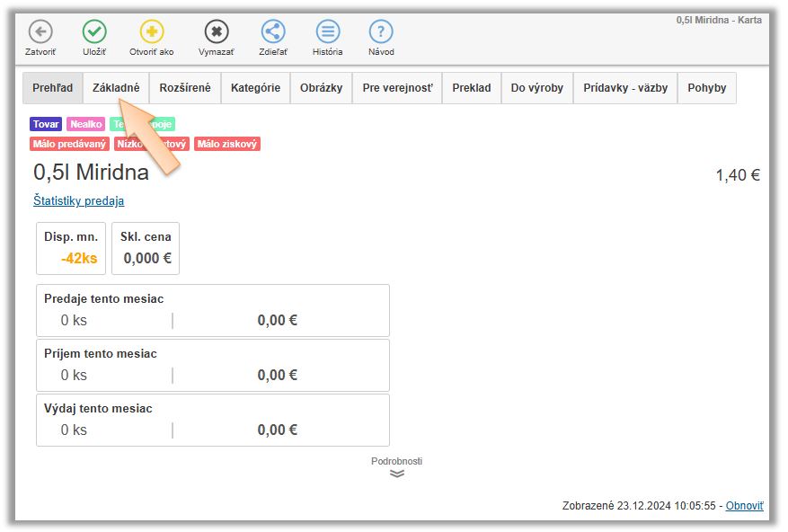
Task: Open the Pre verejnosť tab
Action: tap(397, 88)
